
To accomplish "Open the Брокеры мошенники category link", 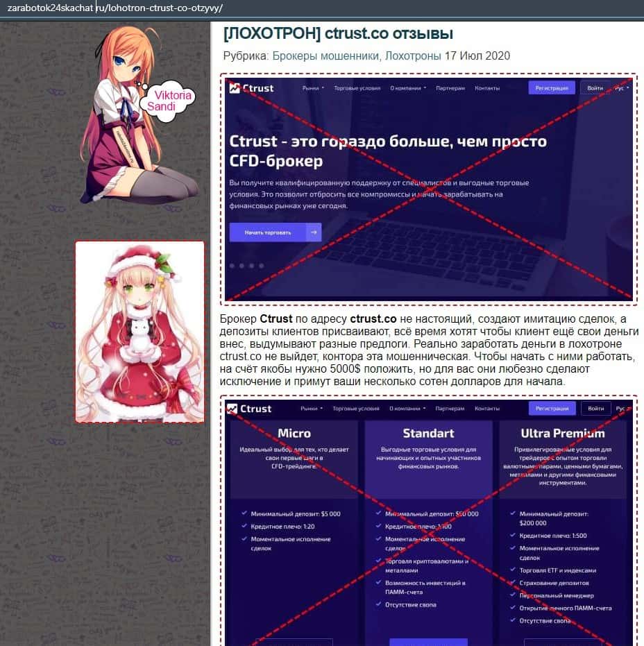I will (x=325, y=56).
